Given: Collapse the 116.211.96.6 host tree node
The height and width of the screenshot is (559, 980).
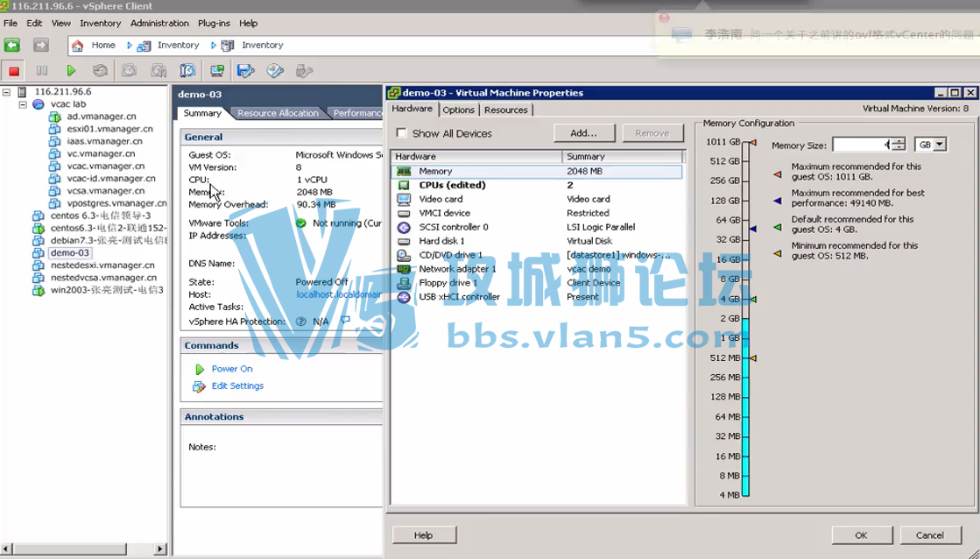Looking at the screenshot, I should pyautogui.click(x=6, y=92).
